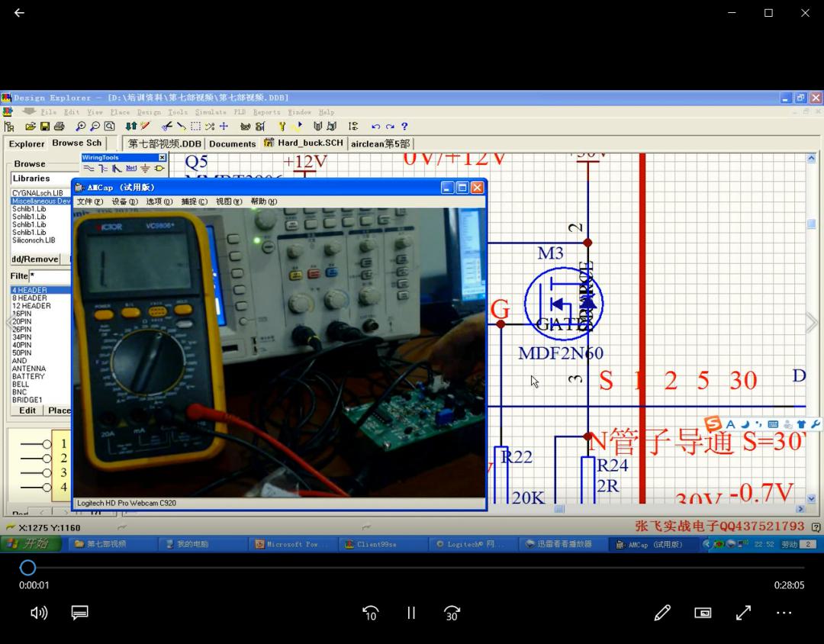Viewport: 824px width, 644px height.
Task: Switch to the Explorer panel tab
Action: pyautogui.click(x=26, y=143)
